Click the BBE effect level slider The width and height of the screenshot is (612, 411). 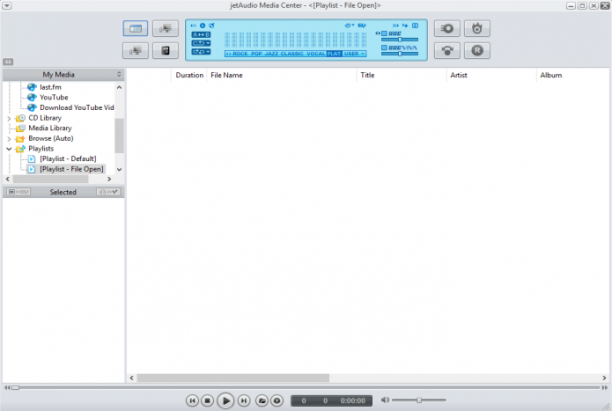[399, 39]
